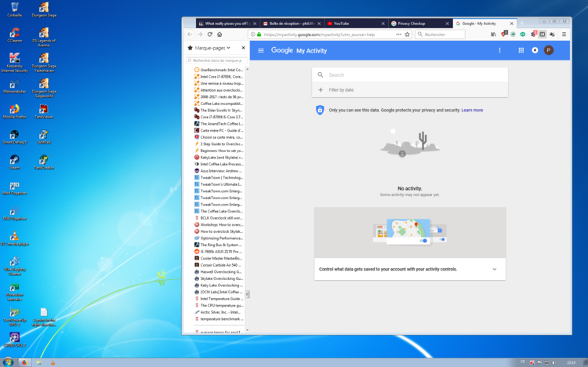This screenshot has height=367, width=588.
Task: Open Smart Defrag 5 desktop shortcut
Action: click(x=15, y=137)
